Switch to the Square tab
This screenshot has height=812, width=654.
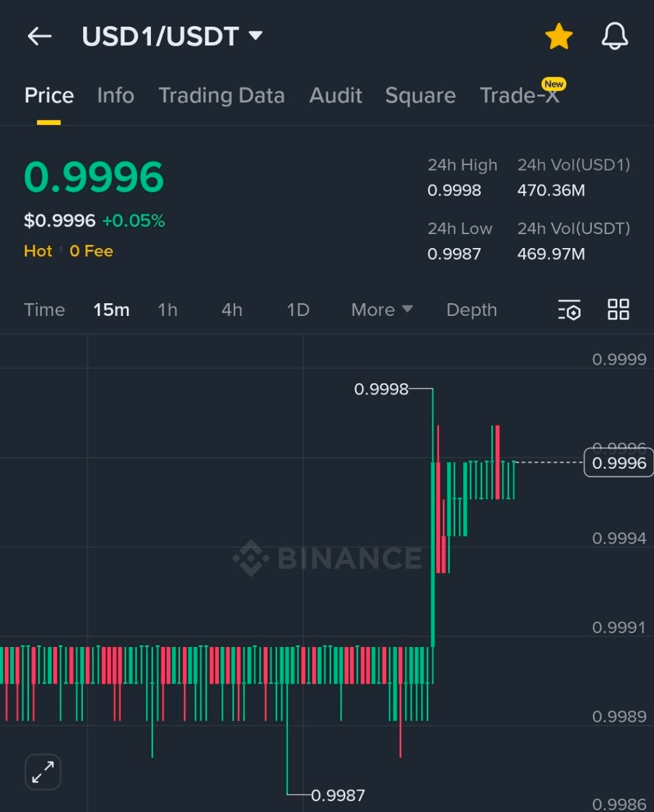coord(420,95)
